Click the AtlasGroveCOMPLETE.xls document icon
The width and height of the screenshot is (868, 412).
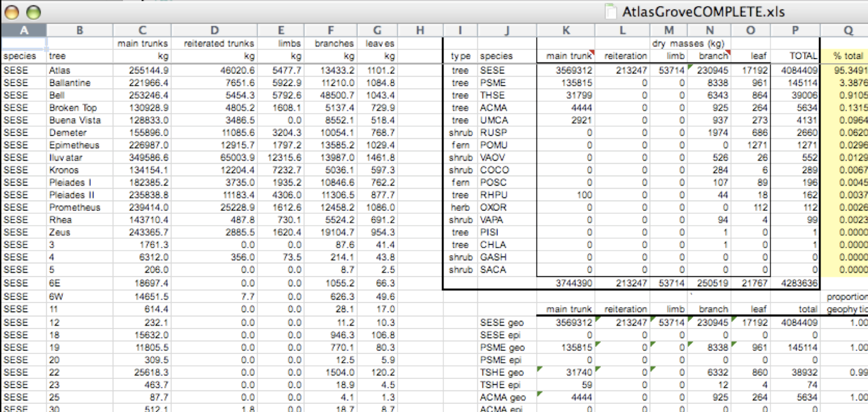[610, 12]
